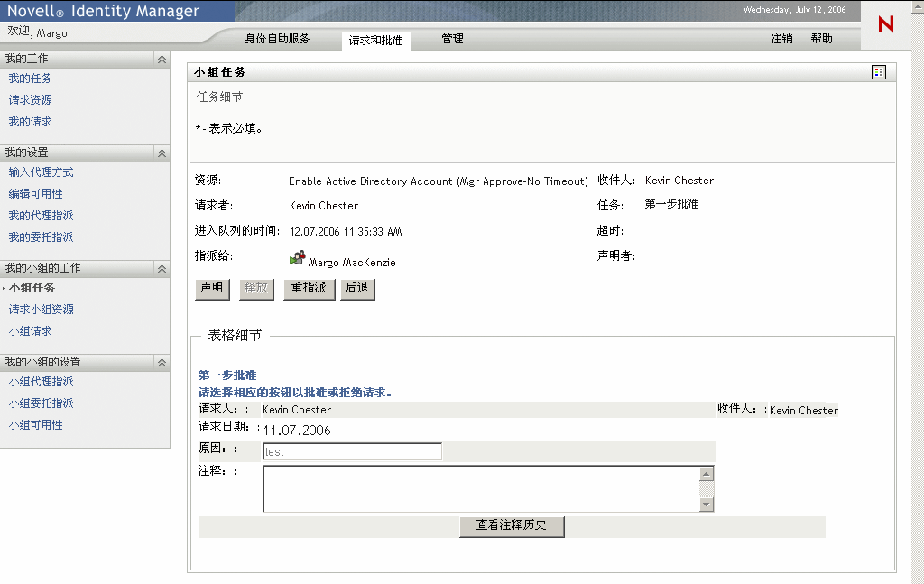This screenshot has width=924, height=584.
Task: Click the timestamp 12.07.2006 11:35:33 AM
Action: point(346,232)
